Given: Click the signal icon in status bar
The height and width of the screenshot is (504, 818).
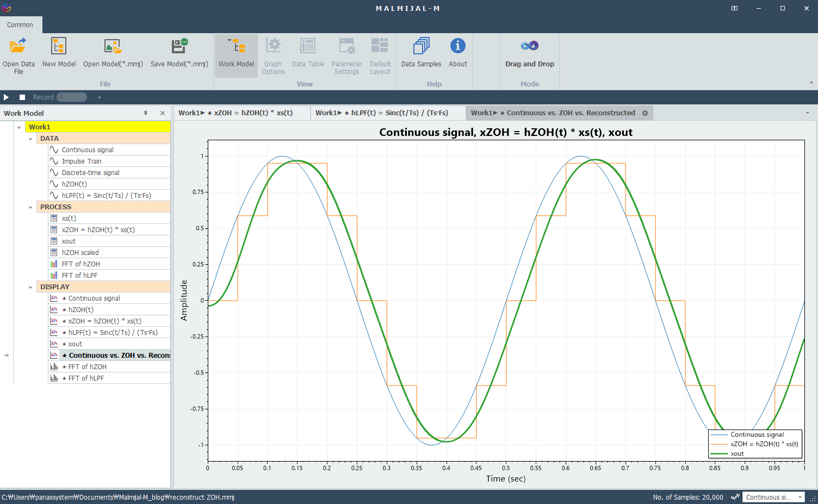Looking at the screenshot, I should tap(735, 497).
